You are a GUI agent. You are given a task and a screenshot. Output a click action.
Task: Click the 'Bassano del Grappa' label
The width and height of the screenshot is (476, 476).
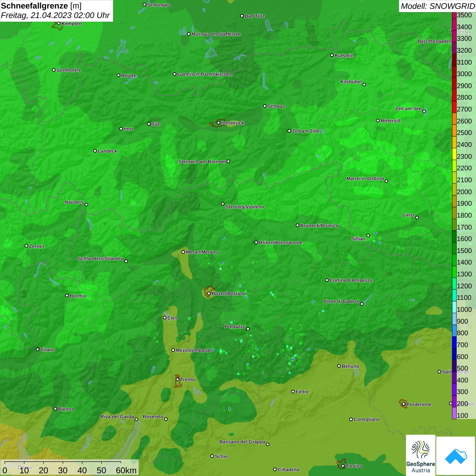pos(242,442)
